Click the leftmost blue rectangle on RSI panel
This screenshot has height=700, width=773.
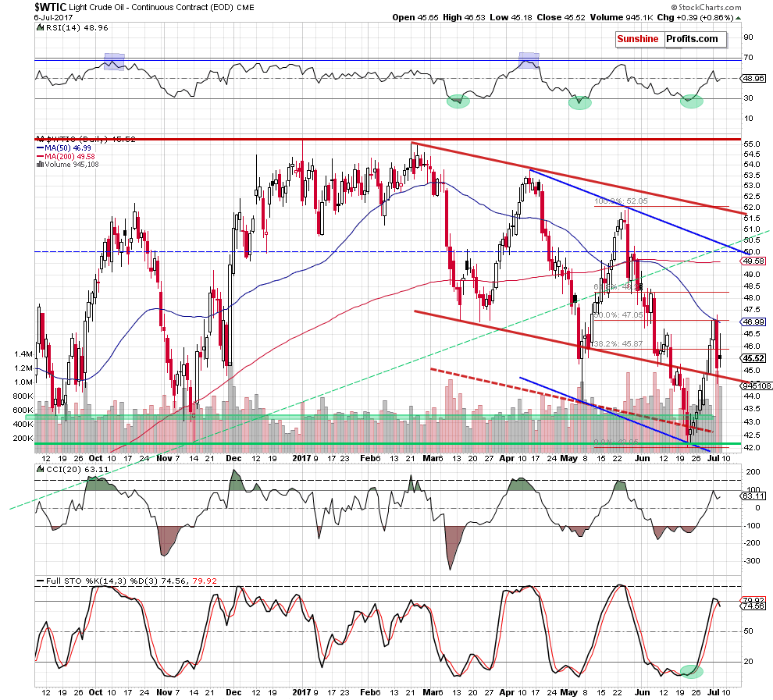click(x=114, y=62)
